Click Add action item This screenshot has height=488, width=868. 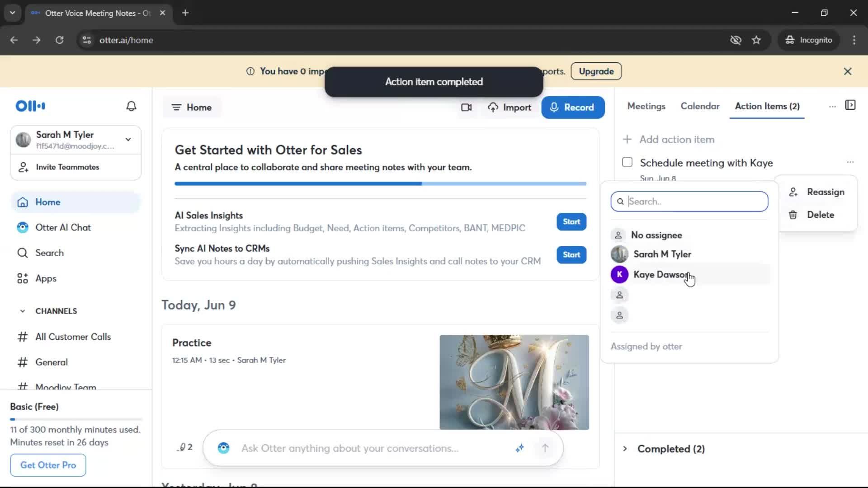click(x=676, y=140)
